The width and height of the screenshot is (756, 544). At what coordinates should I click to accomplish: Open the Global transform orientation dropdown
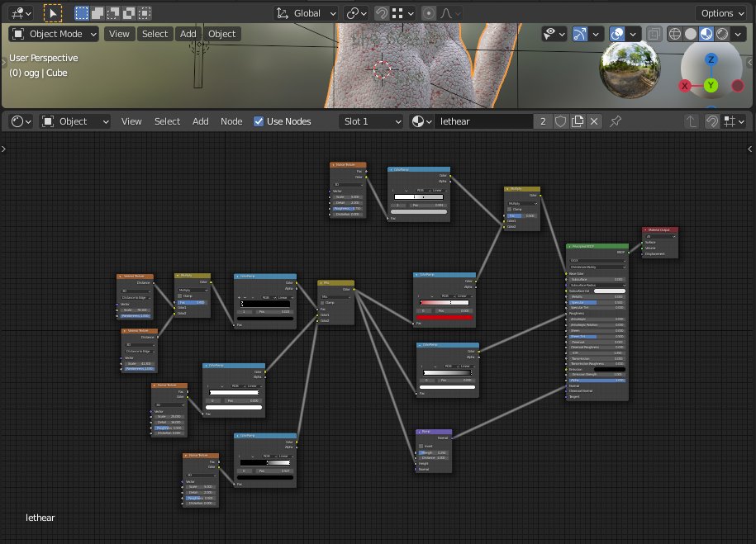tap(306, 13)
